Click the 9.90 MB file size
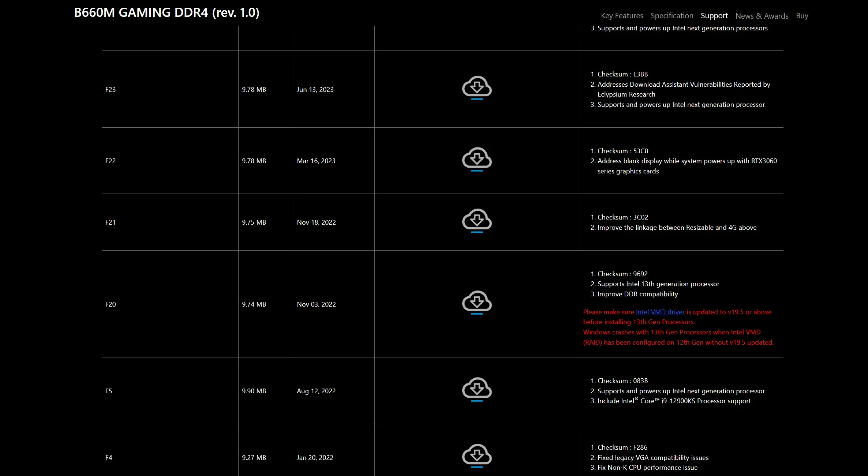The width and height of the screenshot is (868, 476). pos(254,391)
